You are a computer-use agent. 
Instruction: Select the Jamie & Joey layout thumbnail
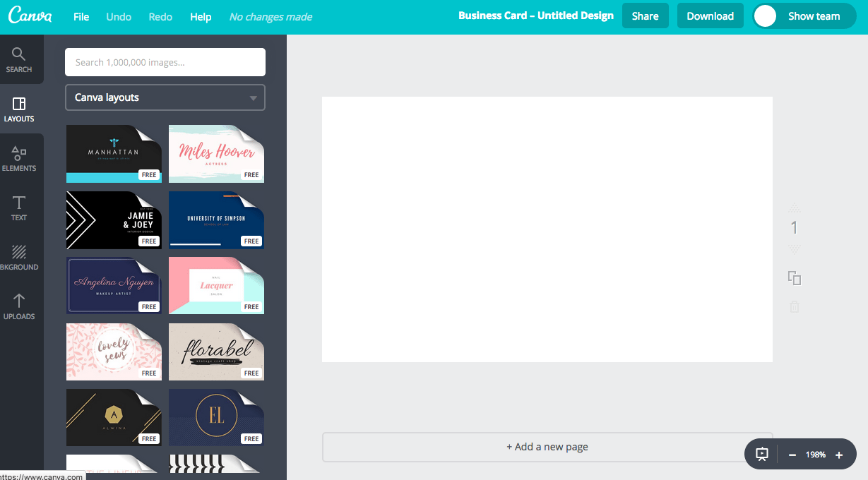114,220
